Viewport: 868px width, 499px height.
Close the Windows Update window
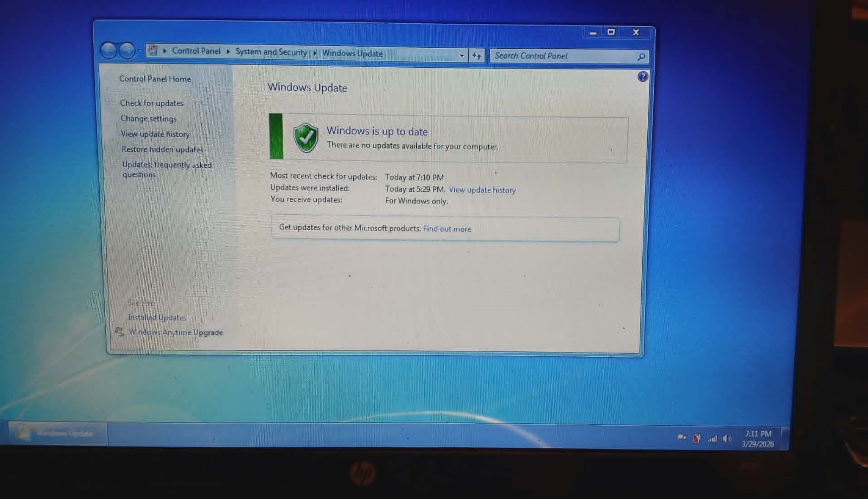click(x=636, y=33)
